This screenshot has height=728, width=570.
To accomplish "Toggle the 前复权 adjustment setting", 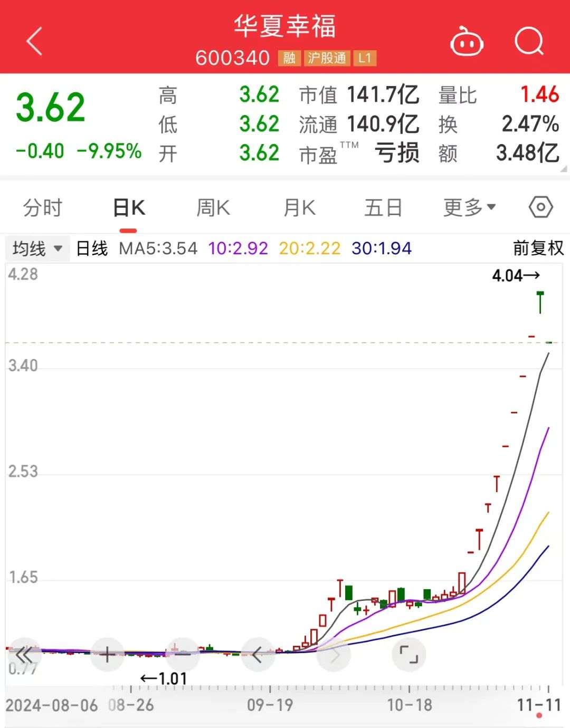I will click(x=538, y=248).
